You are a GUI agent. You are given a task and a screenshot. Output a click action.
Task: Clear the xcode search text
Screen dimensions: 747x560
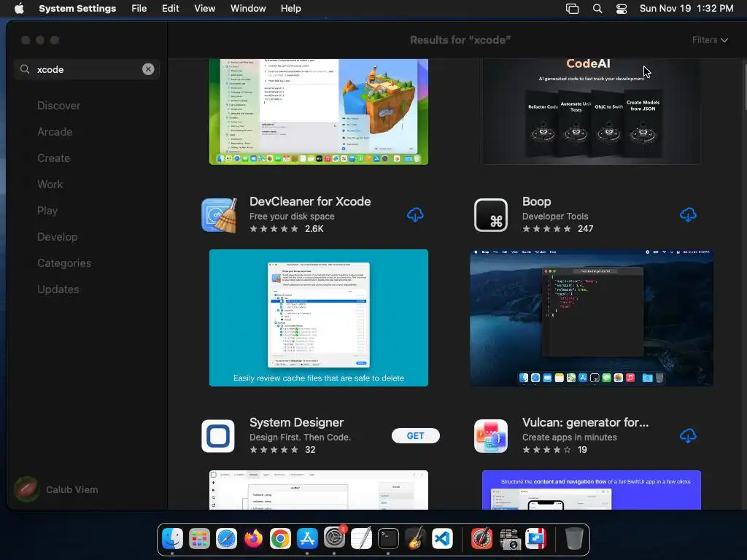click(148, 69)
